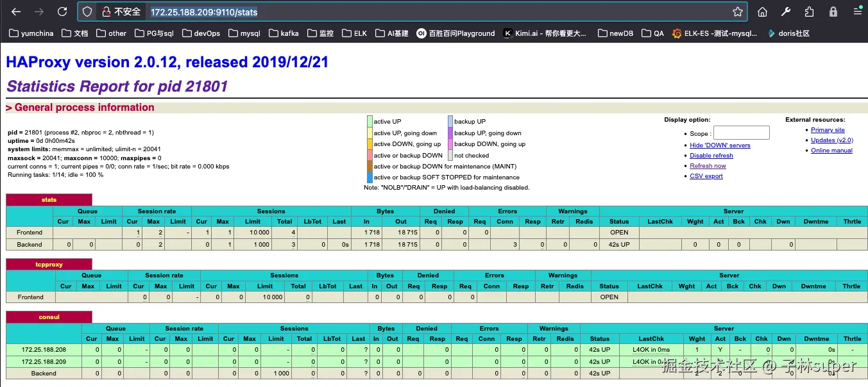Click Hide 'DOWN' servers link
The image size is (868, 387).
(720, 145)
